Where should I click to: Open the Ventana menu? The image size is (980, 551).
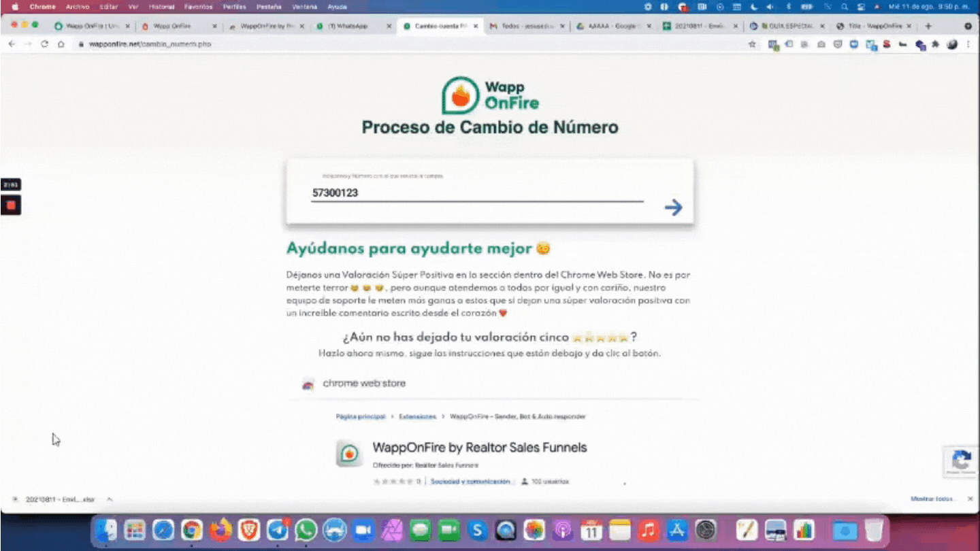pyautogui.click(x=304, y=7)
